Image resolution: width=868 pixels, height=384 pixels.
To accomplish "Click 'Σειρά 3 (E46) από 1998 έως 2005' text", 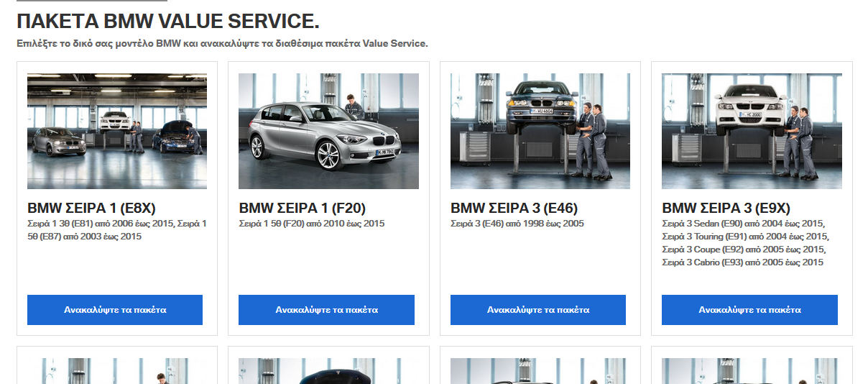I will (517, 224).
